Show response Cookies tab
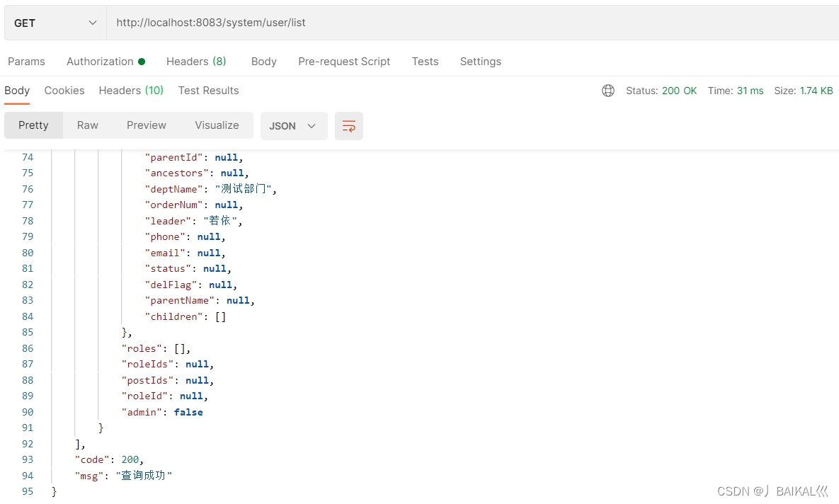This screenshot has width=839, height=504. coord(64,91)
